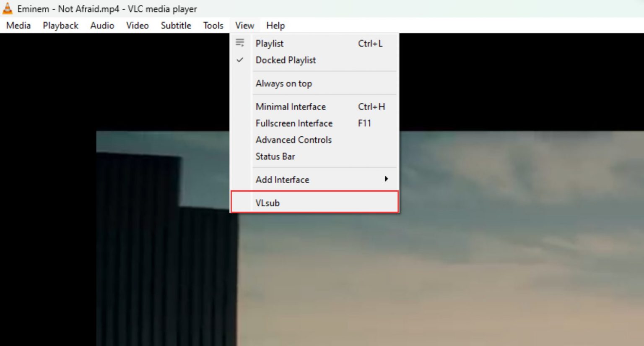Open the Audio menu
This screenshot has height=346, width=644.
(x=102, y=25)
